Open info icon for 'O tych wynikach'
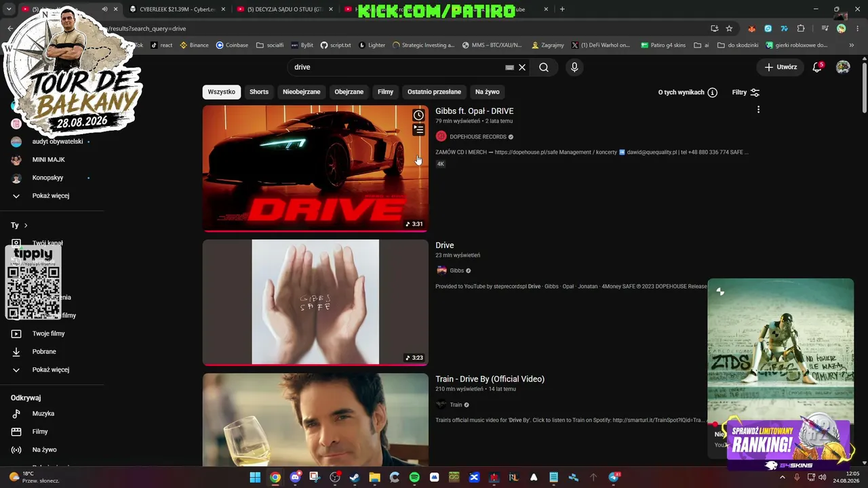868x488 pixels. coord(712,92)
